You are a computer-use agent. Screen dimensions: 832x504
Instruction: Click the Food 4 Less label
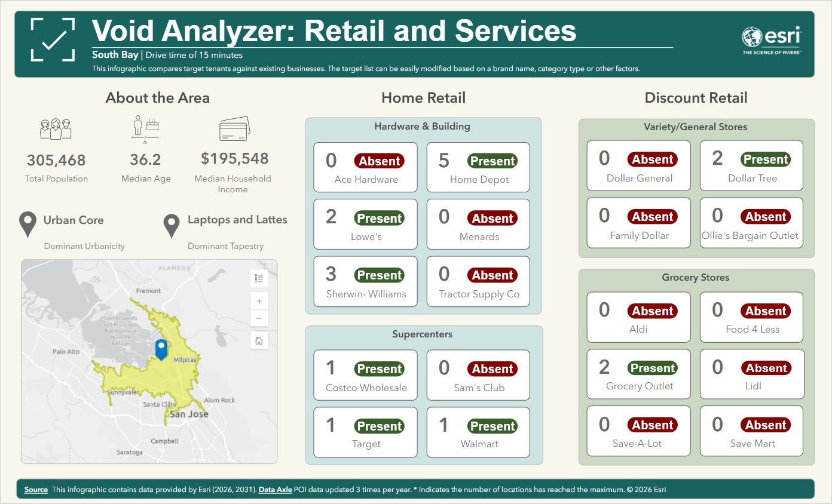(753, 329)
